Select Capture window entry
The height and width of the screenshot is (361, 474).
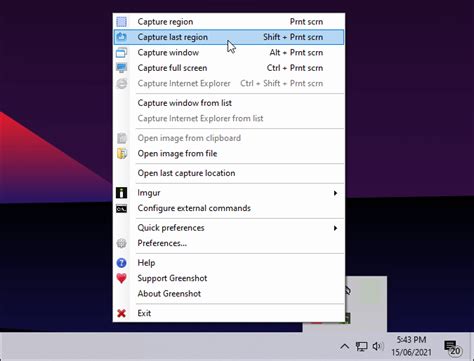coord(229,52)
